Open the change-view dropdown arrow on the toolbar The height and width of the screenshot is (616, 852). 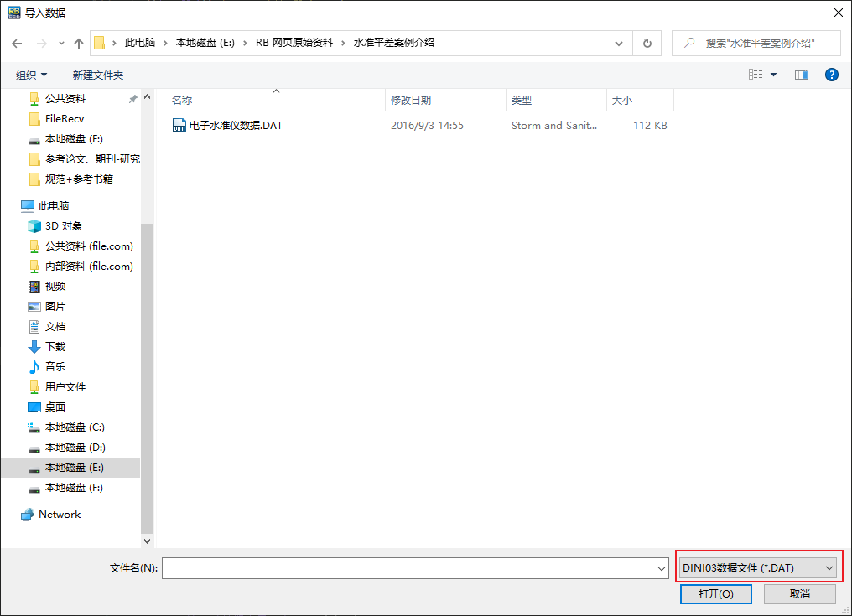coord(772,74)
